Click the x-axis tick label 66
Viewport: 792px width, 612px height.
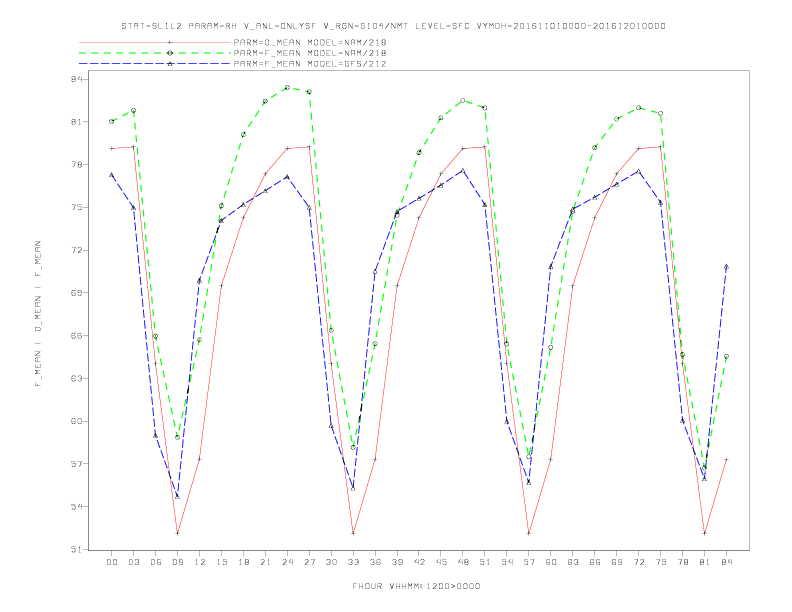coord(595,562)
